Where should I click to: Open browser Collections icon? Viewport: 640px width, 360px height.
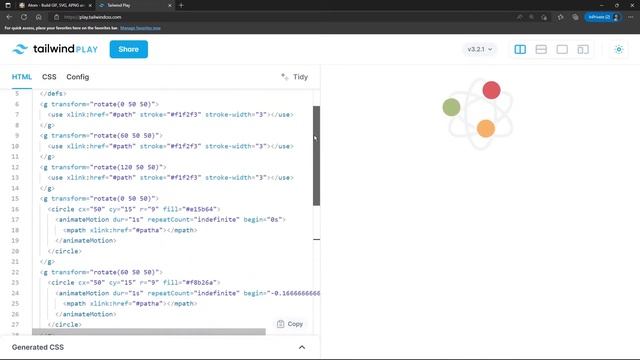pyautogui.click(x=575, y=17)
